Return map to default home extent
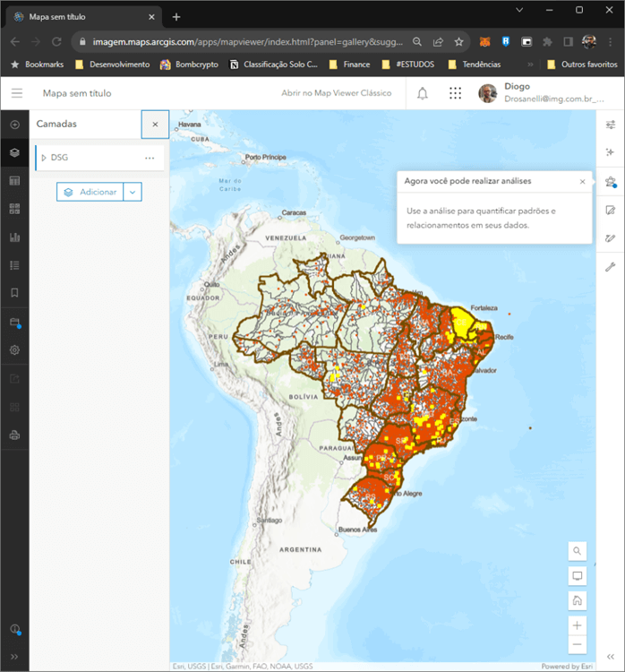Image resolution: width=625 pixels, height=672 pixels. (578, 600)
